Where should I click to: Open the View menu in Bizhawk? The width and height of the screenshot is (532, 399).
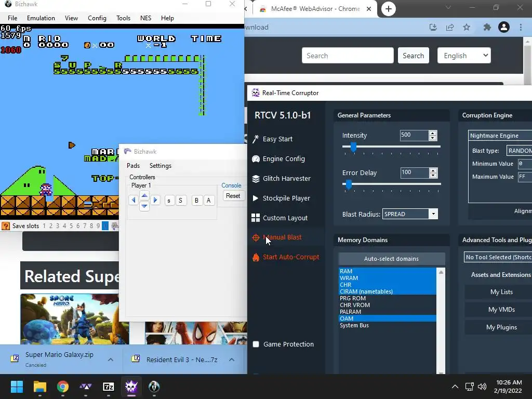71,18
